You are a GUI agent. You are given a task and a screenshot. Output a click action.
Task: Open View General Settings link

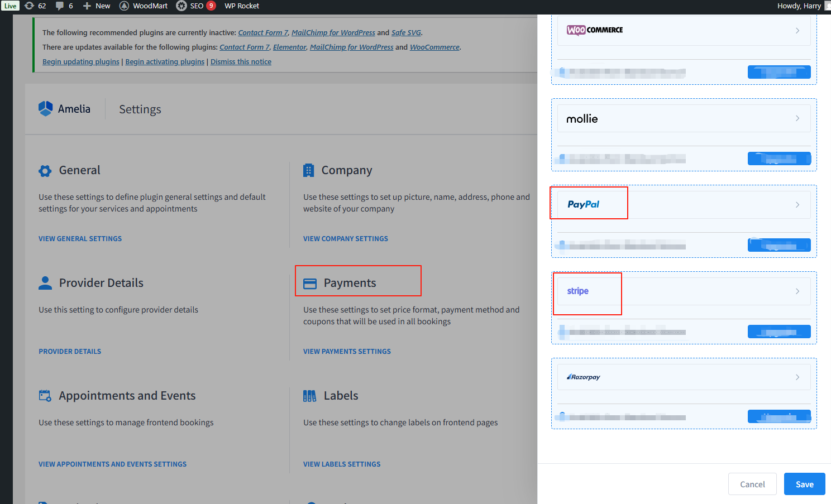[80, 239]
